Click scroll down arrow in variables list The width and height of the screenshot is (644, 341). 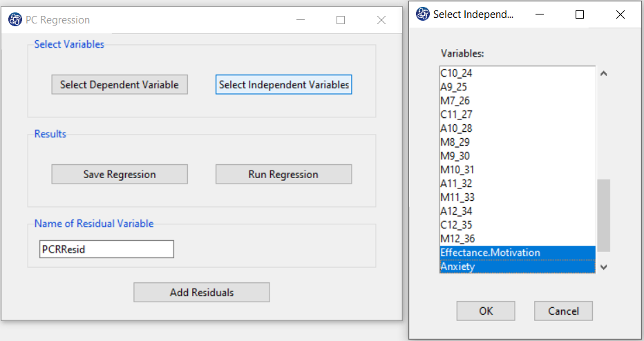pyautogui.click(x=603, y=266)
